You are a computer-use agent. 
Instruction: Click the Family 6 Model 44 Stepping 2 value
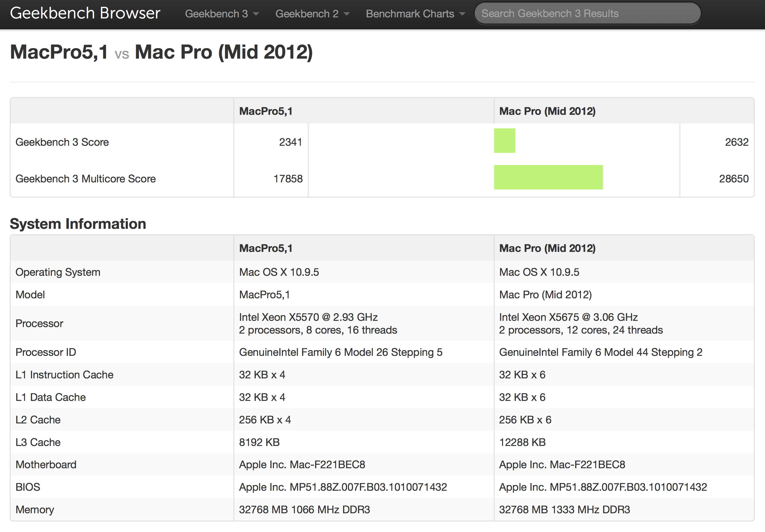[x=600, y=352]
